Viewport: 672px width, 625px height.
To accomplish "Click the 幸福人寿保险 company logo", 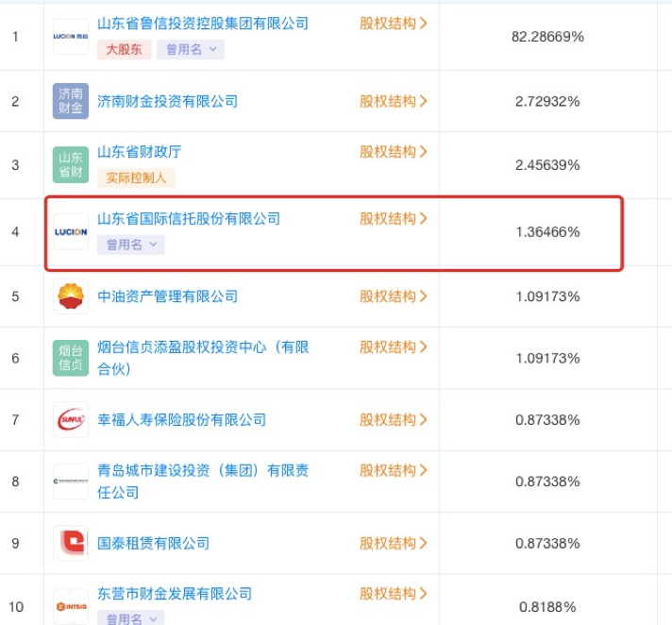I will point(71,419).
